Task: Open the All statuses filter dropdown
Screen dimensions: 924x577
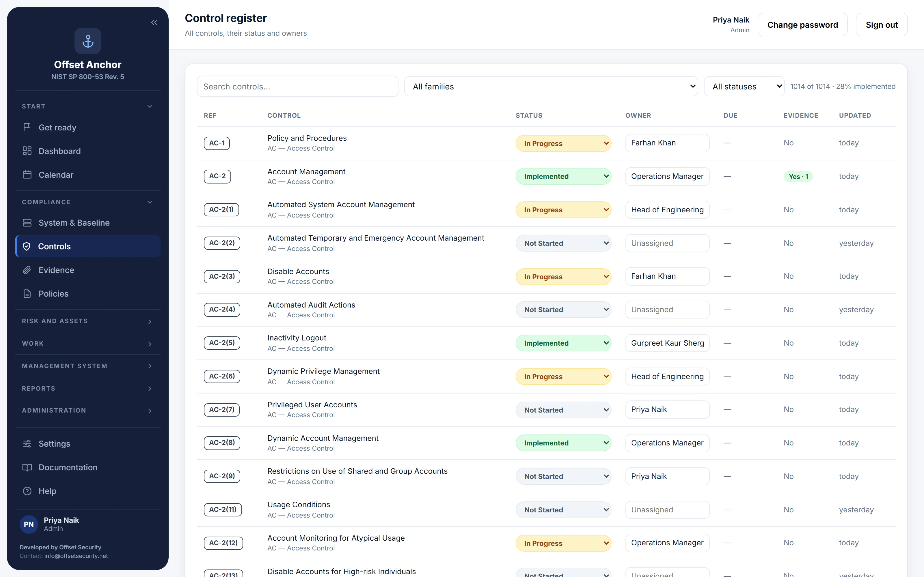Action: point(744,86)
